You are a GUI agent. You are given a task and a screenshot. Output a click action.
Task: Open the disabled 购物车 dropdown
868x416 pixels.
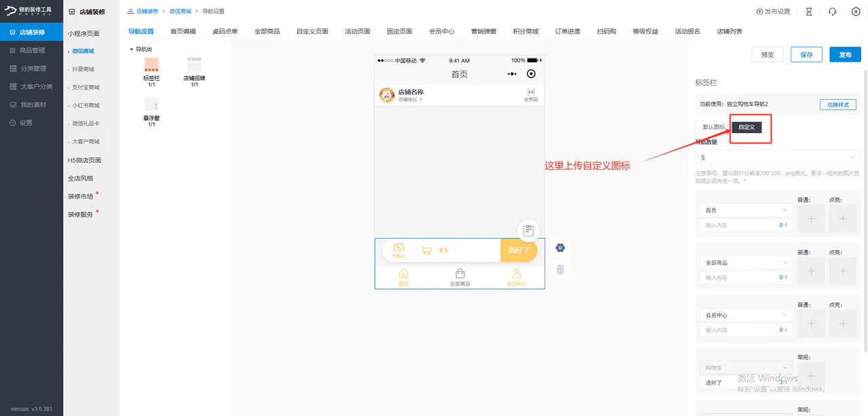point(746,368)
